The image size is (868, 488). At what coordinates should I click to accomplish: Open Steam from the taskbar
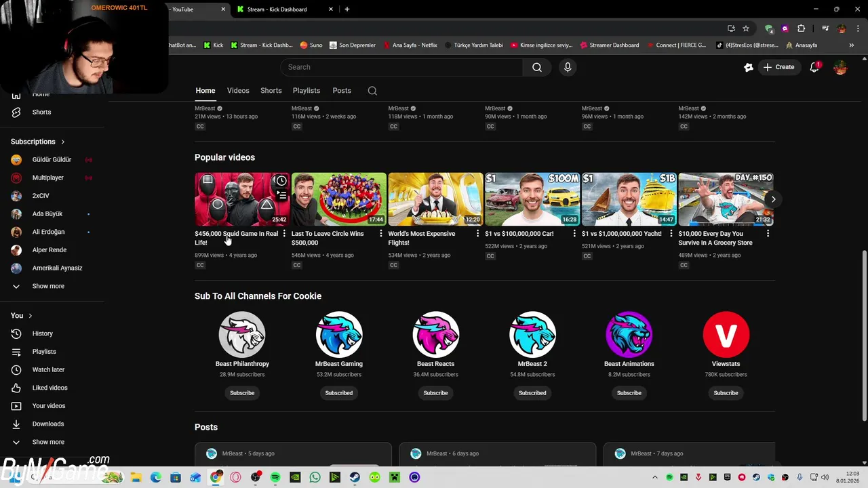tap(355, 477)
